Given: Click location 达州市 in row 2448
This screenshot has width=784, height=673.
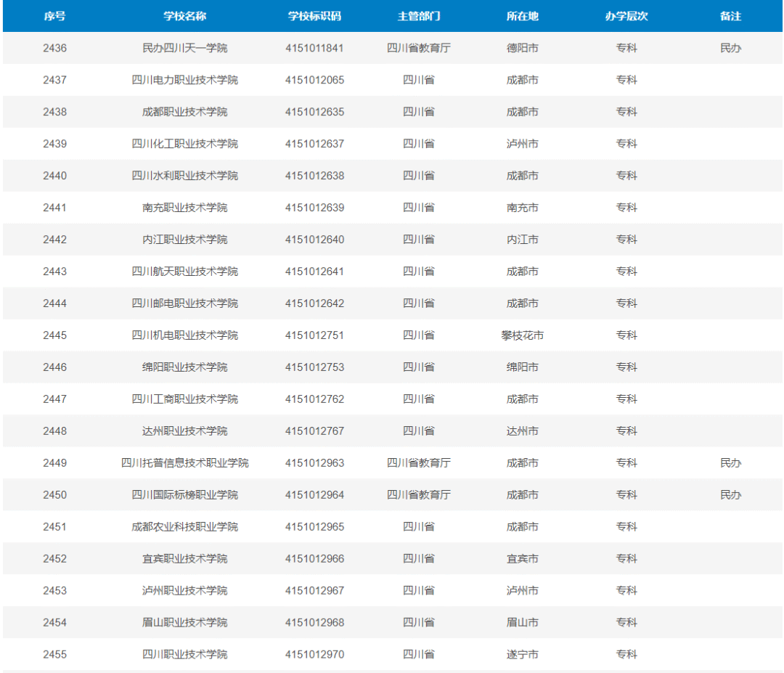Looking at the screenshot, I should [x=523, y=431].
